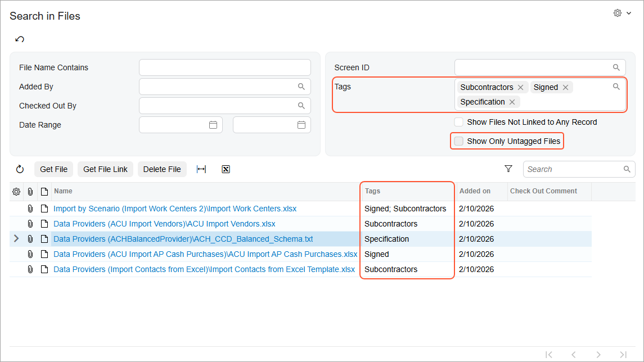Image resolution: width=644 pixels, height=362 pixels.
Task: Click paperclip icon on Import Work Centers row
Action: [30, 209]
